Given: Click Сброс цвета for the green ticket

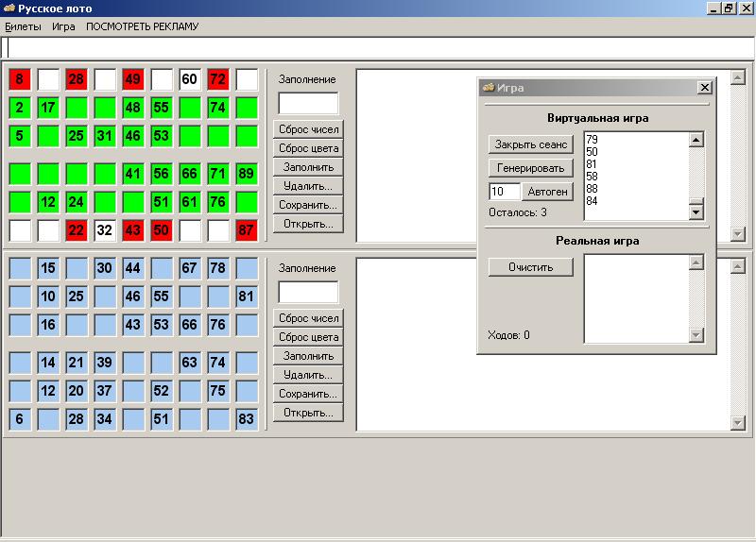Looking at the screenshot, I should point(308,148).
